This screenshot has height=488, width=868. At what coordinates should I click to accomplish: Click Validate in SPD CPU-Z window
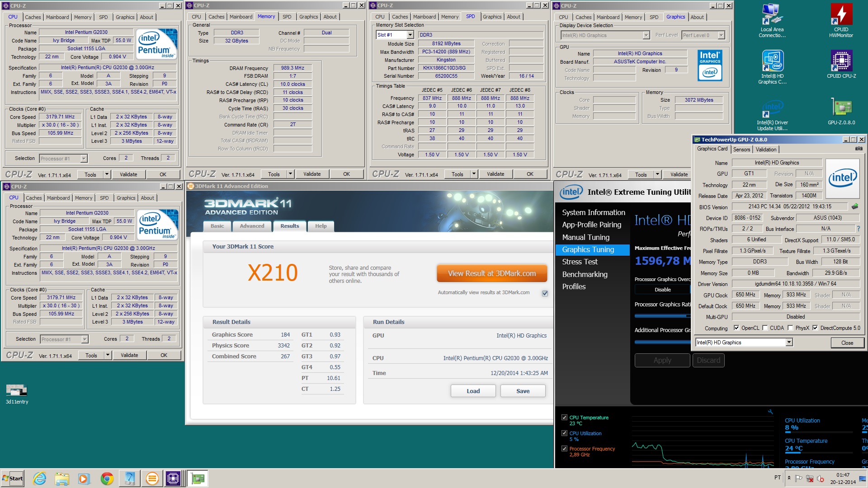tap(495, 174)
